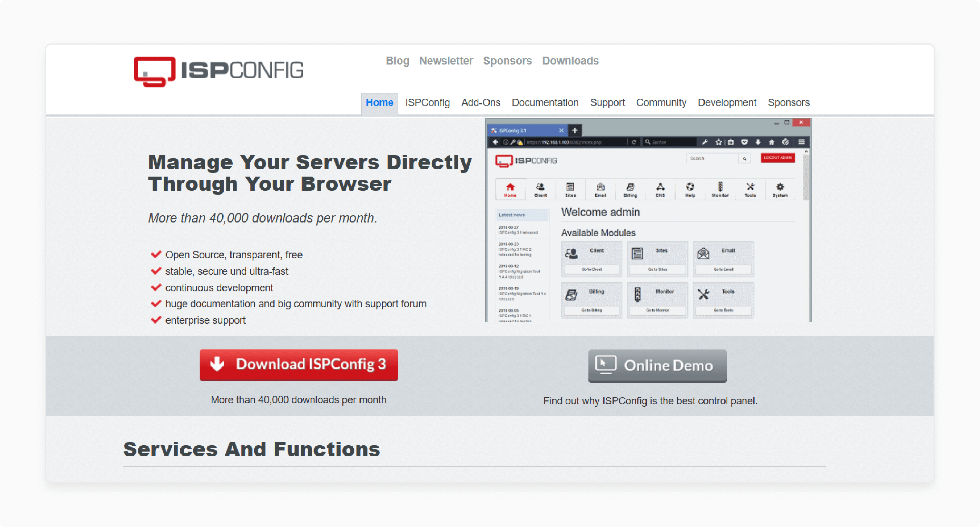This screenshot has height=527, width=980.
Task: Click the 'continuous development' bullet text
Action: click(219, 288)
